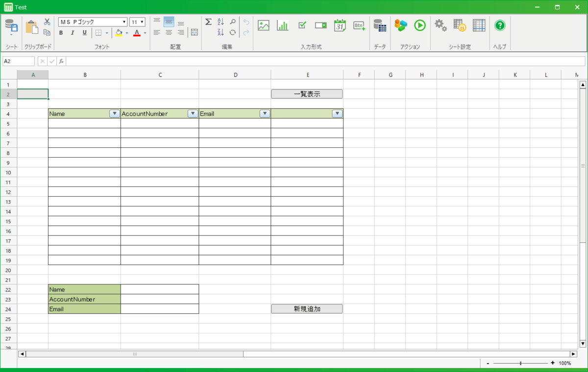
Task: Click the merge cells icon
Action: click(x=195, y=32)
